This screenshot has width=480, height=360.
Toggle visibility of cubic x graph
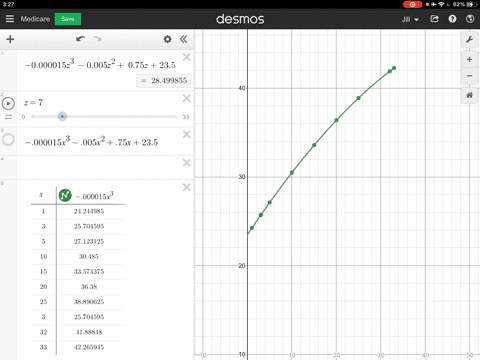[8, 139]
